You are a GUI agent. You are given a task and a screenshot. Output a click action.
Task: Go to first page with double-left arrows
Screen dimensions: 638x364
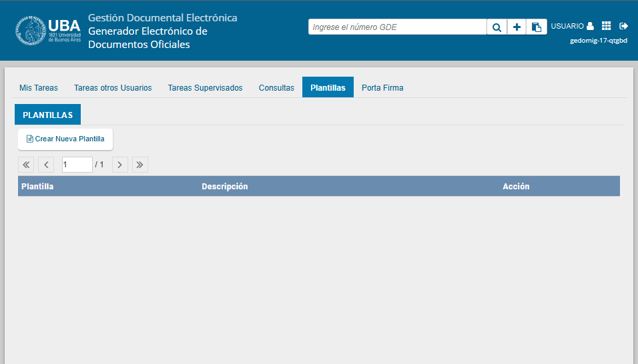[26, 165]
